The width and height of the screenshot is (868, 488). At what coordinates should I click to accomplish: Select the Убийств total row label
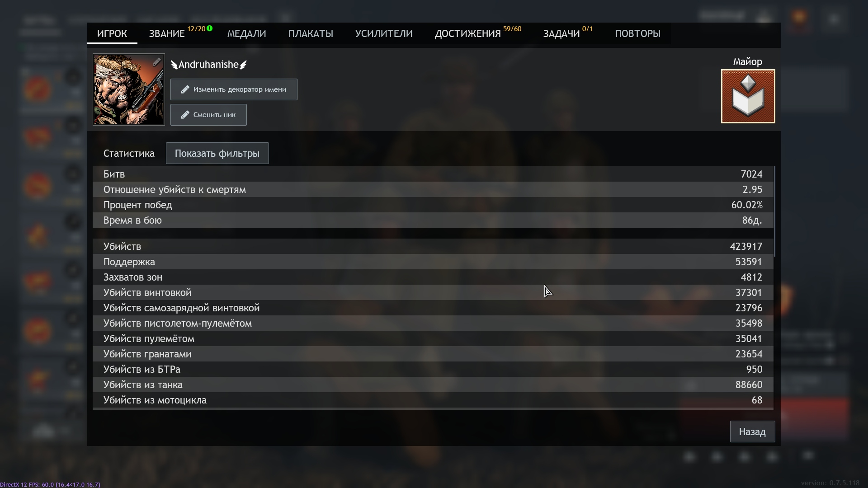click(122, 247)
